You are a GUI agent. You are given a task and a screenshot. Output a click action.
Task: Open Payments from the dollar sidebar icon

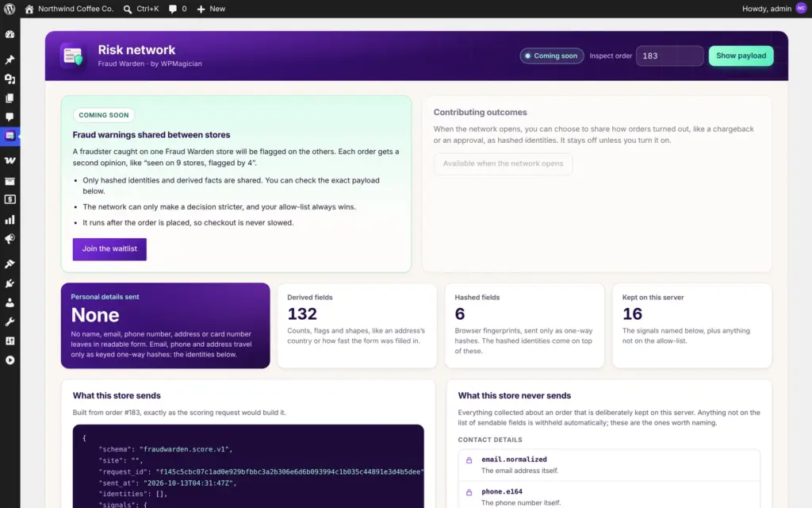click(10, 199)
